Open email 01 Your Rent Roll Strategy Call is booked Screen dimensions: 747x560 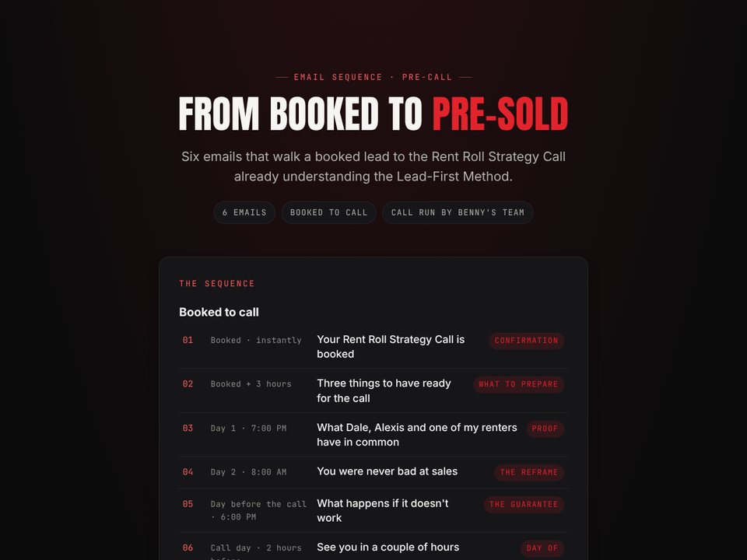click(373, 347)
